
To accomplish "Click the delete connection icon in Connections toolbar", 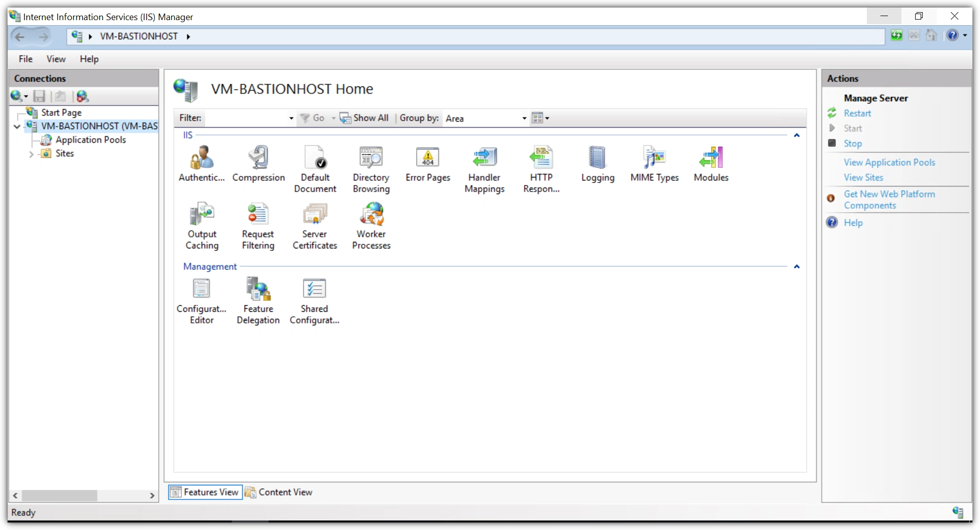I will [x=82, y=96].
